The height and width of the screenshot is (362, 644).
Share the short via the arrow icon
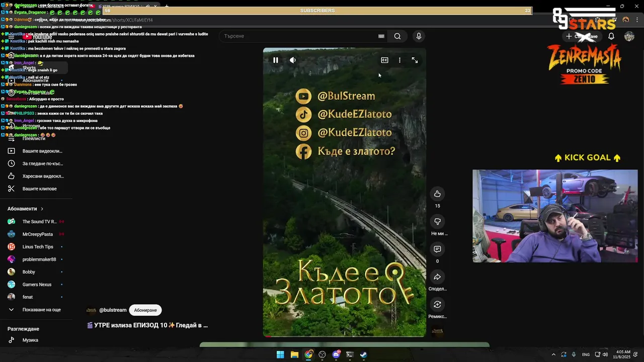pos(437,277)
